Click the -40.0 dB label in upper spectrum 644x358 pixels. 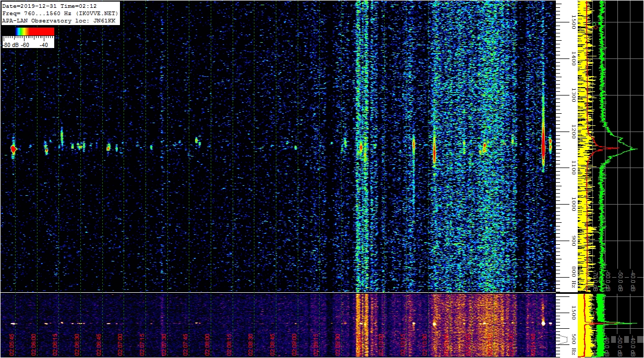point(633,280)
